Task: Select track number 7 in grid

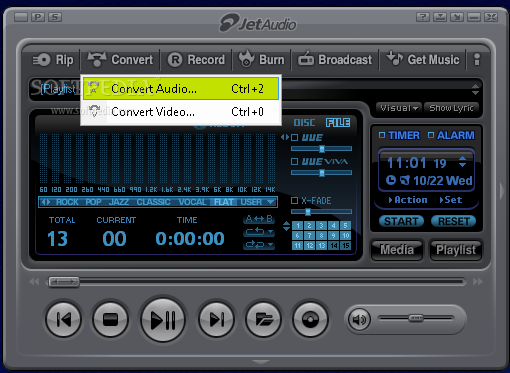Action: [309, 235]
